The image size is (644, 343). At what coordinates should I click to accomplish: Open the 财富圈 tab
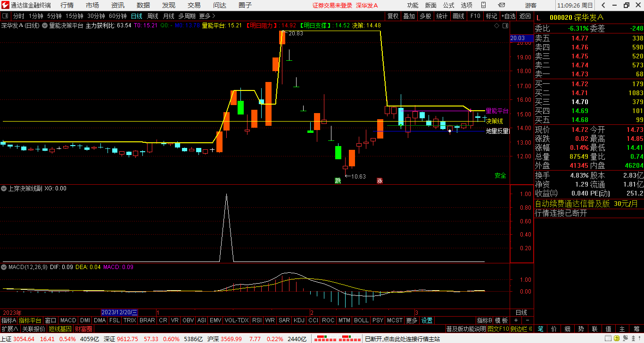coord(83,329)
